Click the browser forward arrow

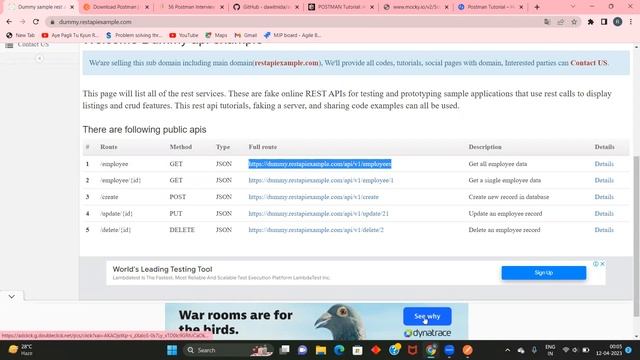point(22,22)
